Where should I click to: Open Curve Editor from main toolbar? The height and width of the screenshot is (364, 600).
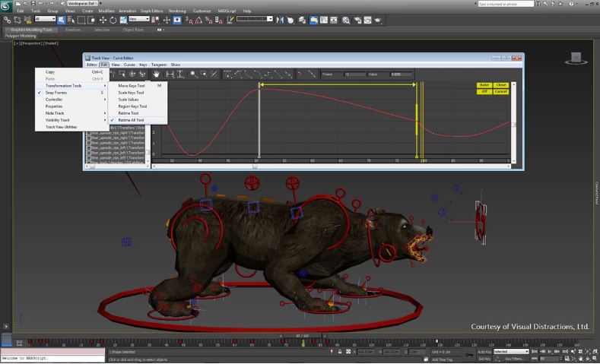tap(324, 20)
